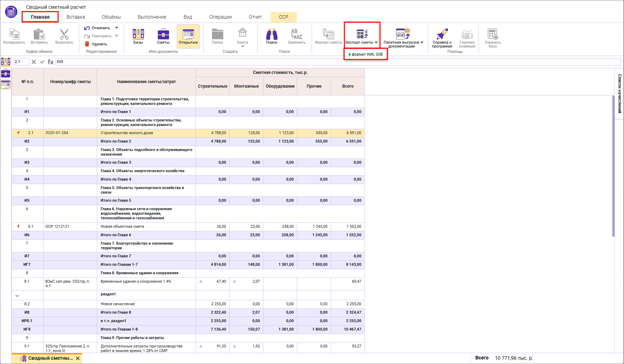Open the ССР ribbon tab
Image resolution: width=624 pixels, height=364 pixels.
coord(283,17)
